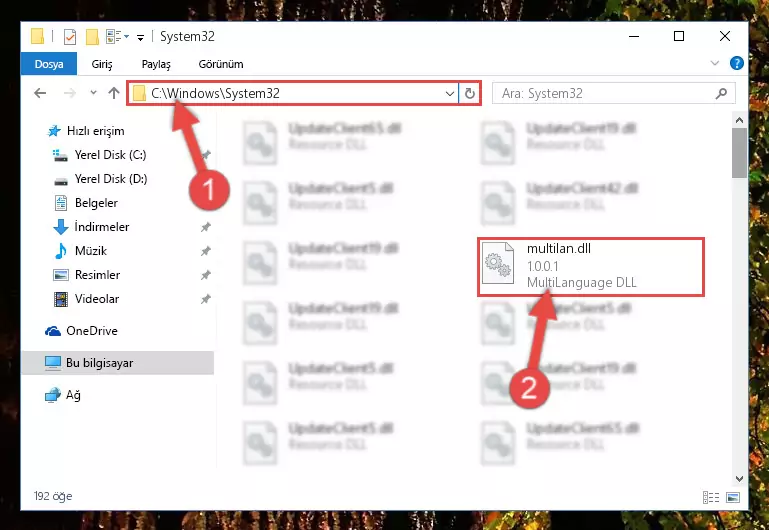This screenshot has height=530, width=769.
Task: Expand the address bar history dropdown
Action: click(x=450, y=93)
